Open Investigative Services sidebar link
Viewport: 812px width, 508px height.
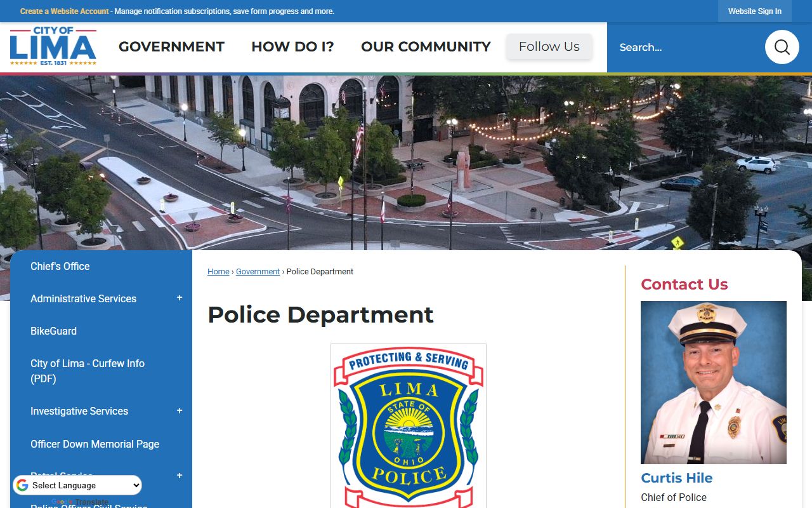79,411
